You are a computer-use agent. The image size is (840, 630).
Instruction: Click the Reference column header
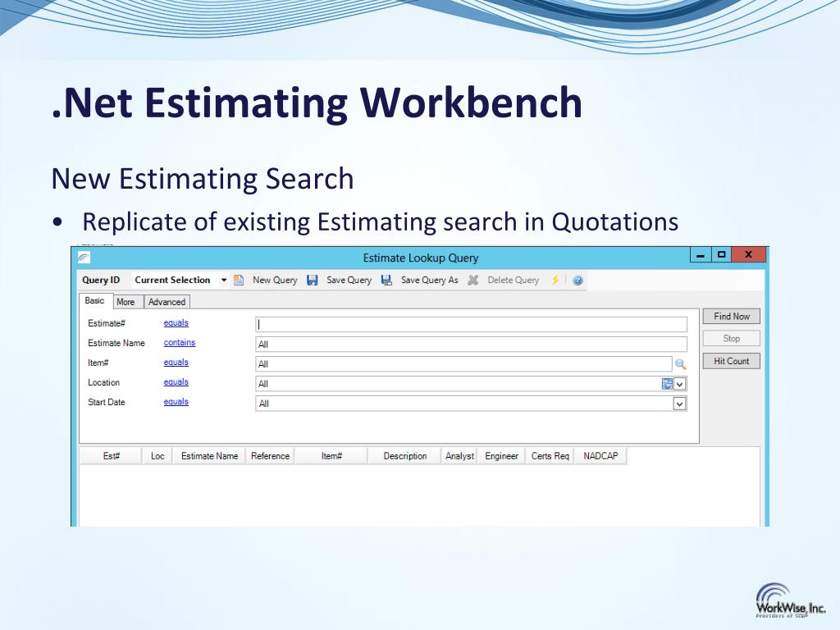(x=270, y=456)
